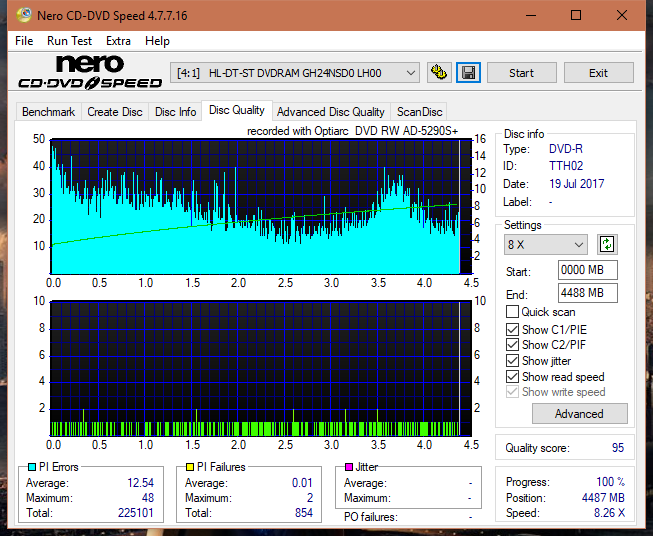Click the grayed Show write speed checkbox
Viewport: 653px width, 536px height.
[x=512, y=392]
